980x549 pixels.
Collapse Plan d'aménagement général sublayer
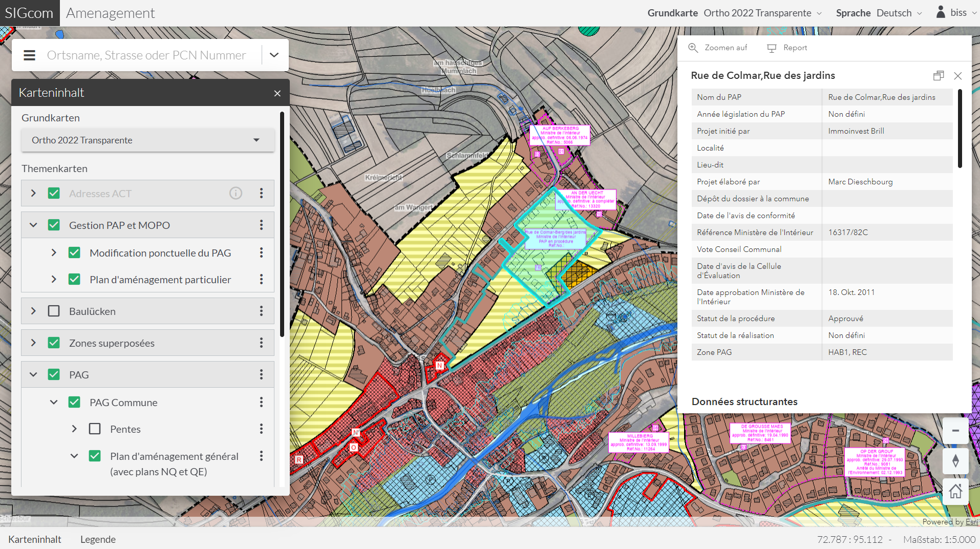[74, 456]
